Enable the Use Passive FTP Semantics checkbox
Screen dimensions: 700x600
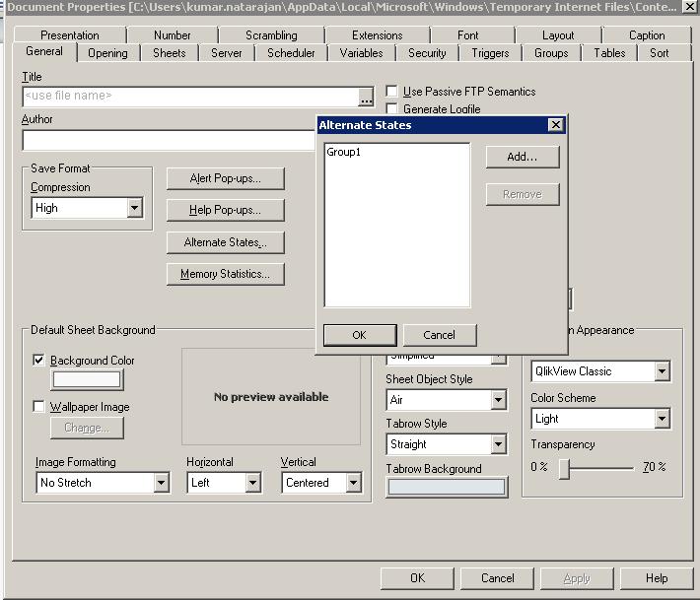(x=392, y=92)
